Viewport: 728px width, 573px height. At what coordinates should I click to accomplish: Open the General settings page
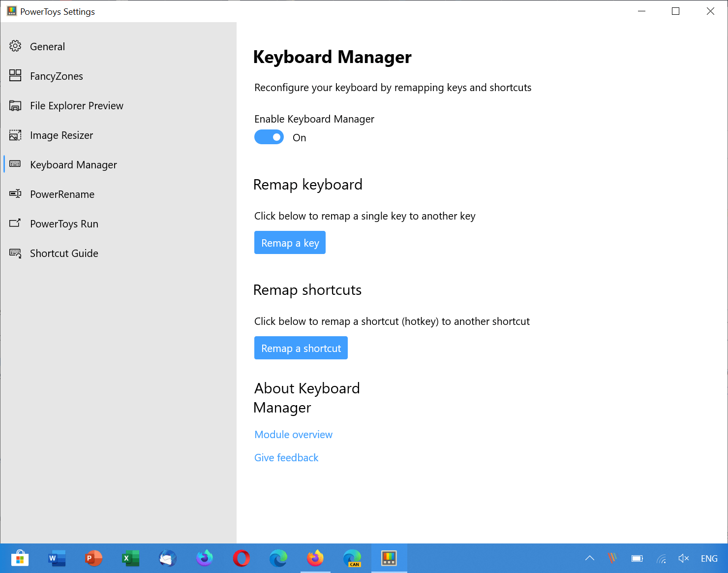47,46
